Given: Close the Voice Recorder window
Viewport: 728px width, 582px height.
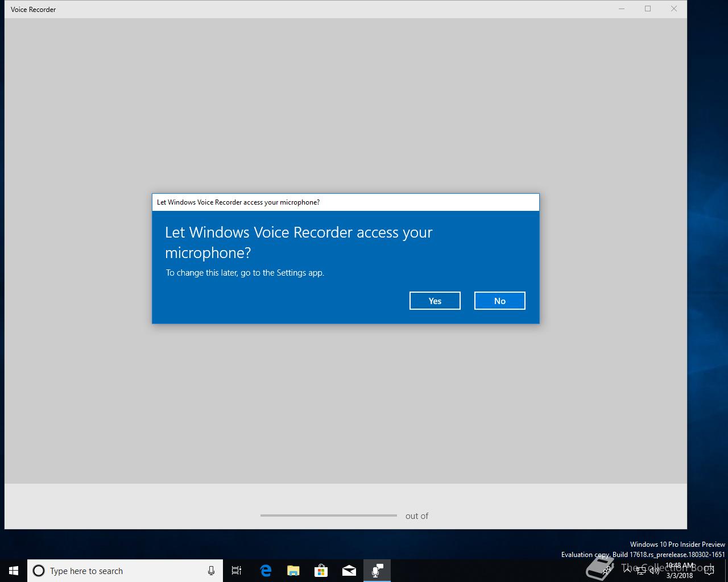Looking at the screenshot, I should click(x=674, y=9).
